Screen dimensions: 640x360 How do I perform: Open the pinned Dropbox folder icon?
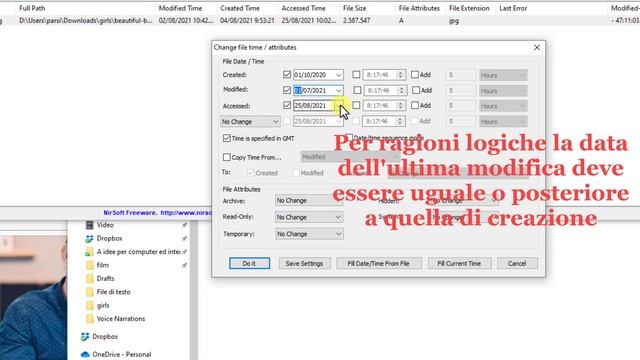(89, 238)
